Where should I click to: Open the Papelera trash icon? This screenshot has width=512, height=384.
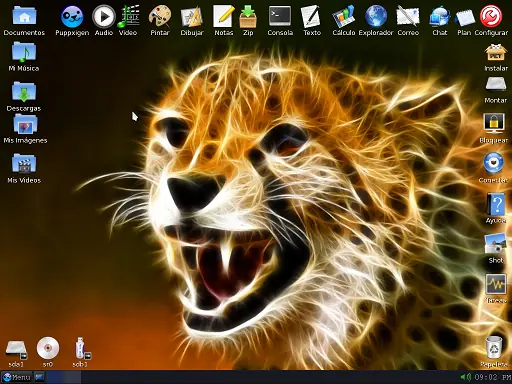[494, 347]
